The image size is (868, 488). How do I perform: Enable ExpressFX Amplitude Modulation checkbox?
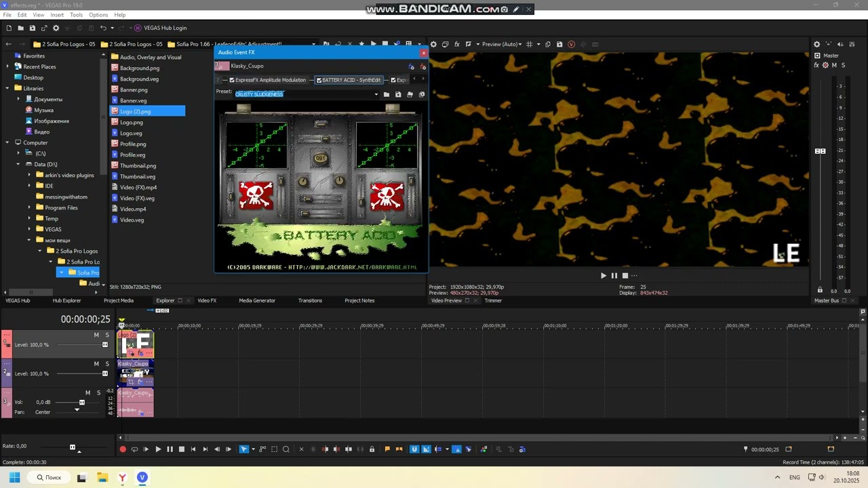pyautogui.click(x=232, y=80)
